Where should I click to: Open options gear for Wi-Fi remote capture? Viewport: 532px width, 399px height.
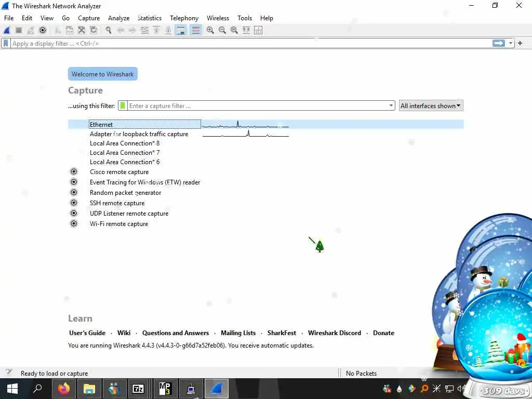[x=74, y=223]
